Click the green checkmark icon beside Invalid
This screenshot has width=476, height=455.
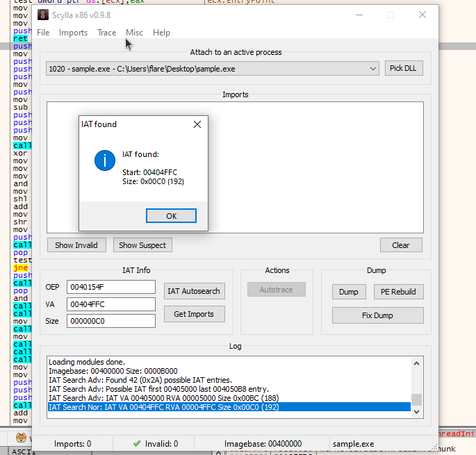click(x=137, y=443)
